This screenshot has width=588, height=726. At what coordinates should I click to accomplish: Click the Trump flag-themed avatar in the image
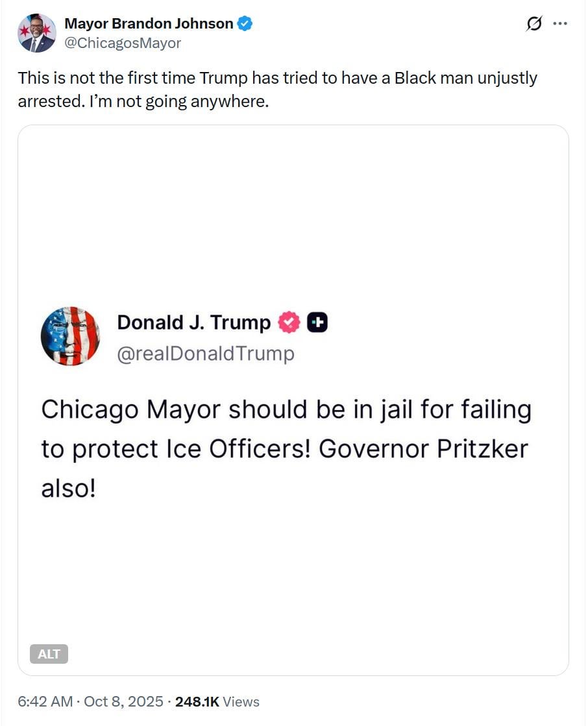70,336
